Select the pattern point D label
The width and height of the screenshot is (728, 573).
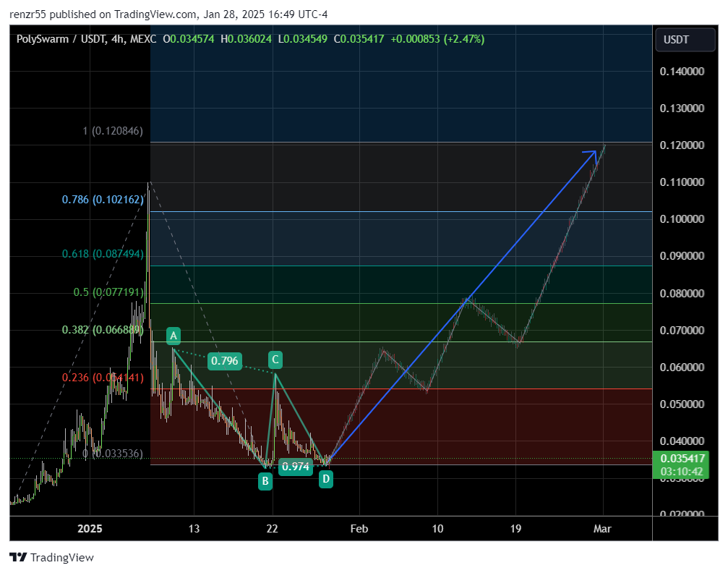point(326,479)
